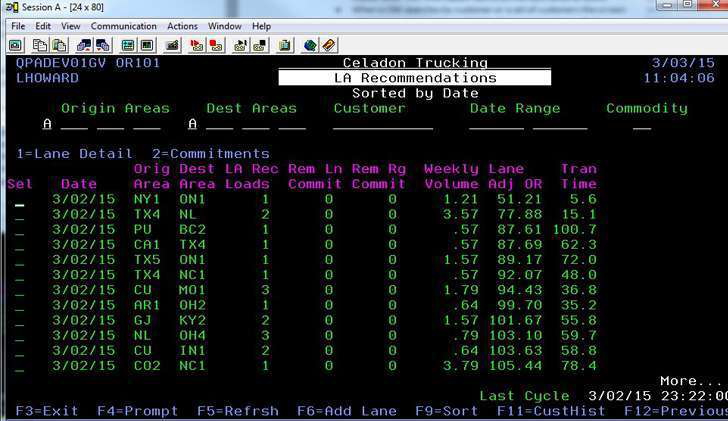Click F5=Refrsh function key label
Image resolution: width=728 pixels, height=421 pixels.
pyautogui.click(x=238, y=411)
